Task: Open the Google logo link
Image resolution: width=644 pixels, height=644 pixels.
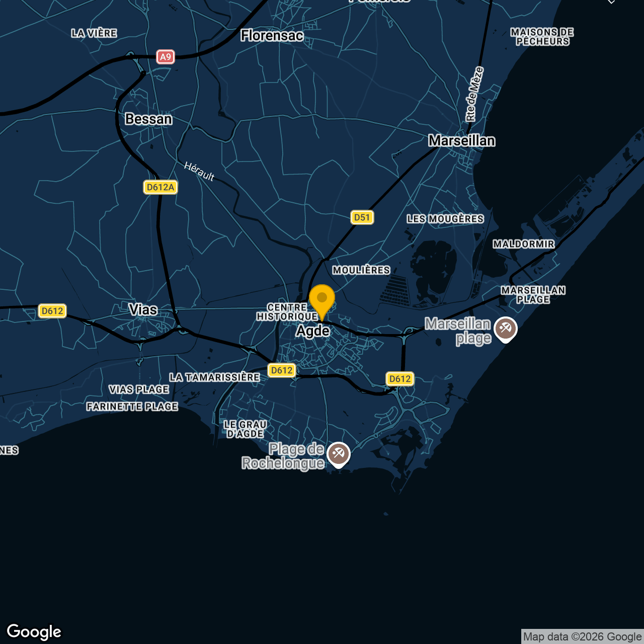Action: [x=33, y=631]
